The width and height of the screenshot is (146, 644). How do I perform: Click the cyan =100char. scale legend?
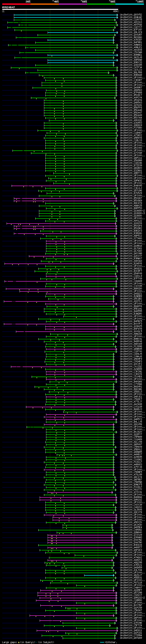click(108, 642)
